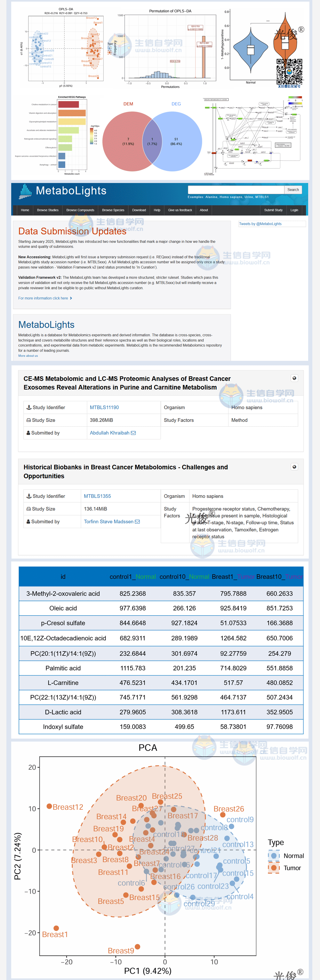Select Browse Species in the navigation bar
This screenshot has height=980, width=320.
click(113, 210)
